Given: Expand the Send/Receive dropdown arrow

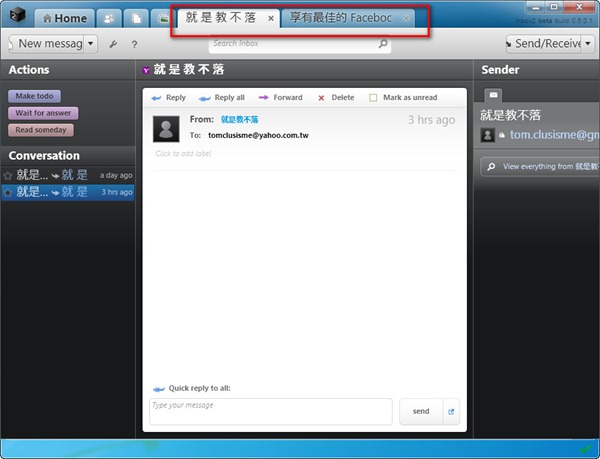Looking at the screenshot, I should (588, 44).
